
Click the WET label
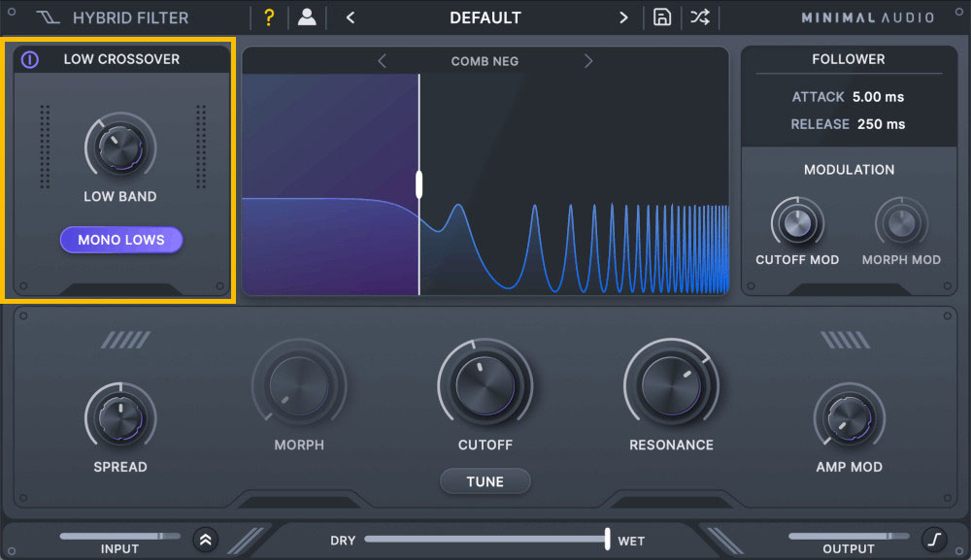[631, 541]
